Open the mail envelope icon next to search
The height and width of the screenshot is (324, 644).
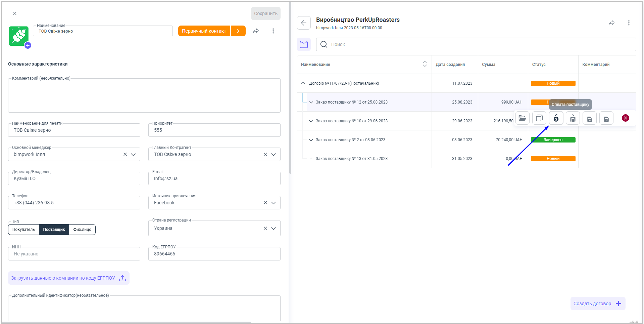(x=304, y=44)
